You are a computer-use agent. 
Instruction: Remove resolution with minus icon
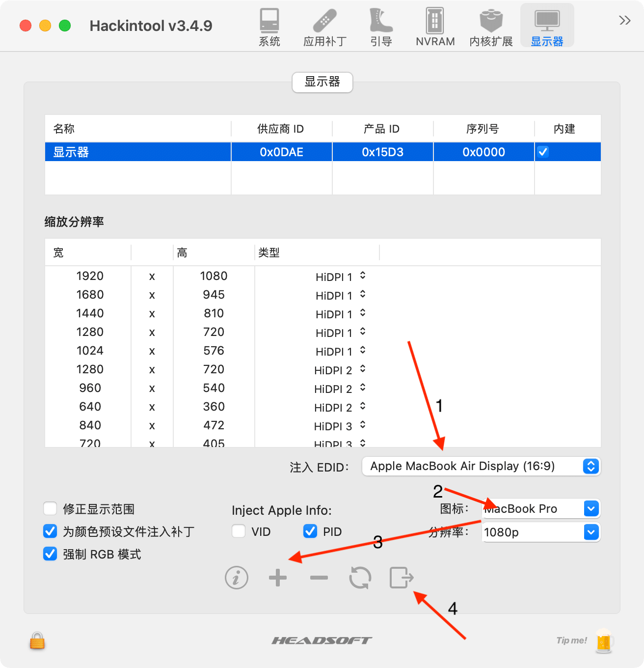pos(319,578)
